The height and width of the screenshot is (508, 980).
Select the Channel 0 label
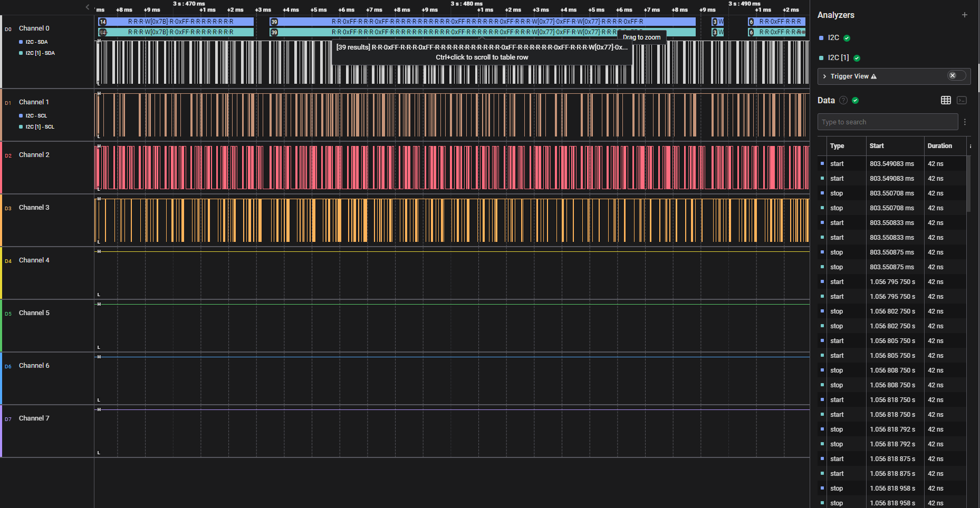(34, 28)
